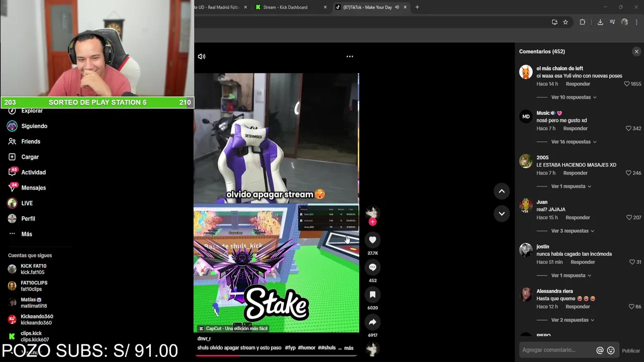Open the three-dots video options menu
This screenshot has width=644, height=362.
click(x=350, y=56)
